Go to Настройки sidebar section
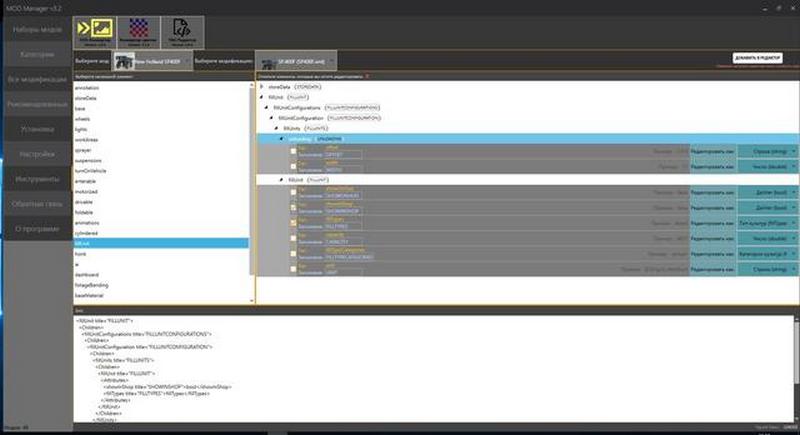This screenshot has height=435, width=800. 35,154
